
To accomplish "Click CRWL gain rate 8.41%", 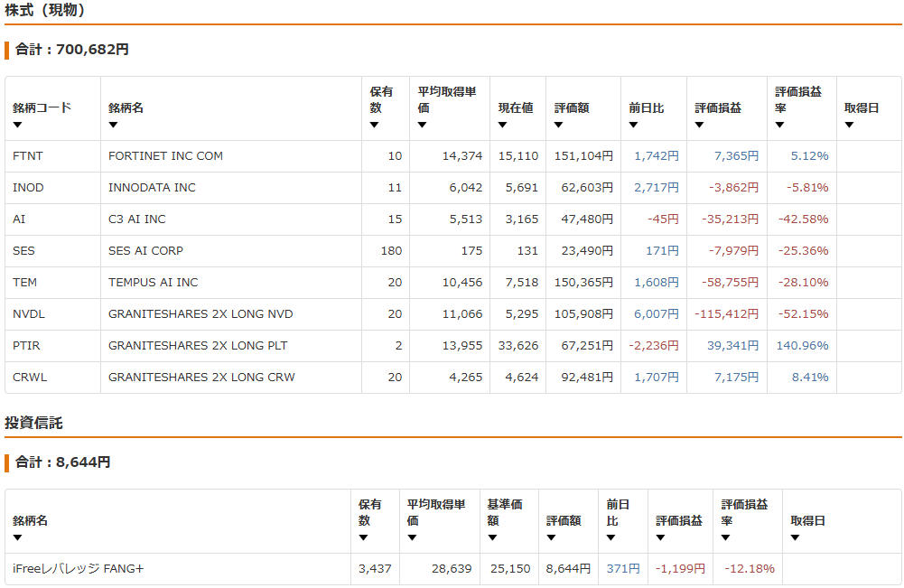I will pyautogui.click(x=810, y=378).
